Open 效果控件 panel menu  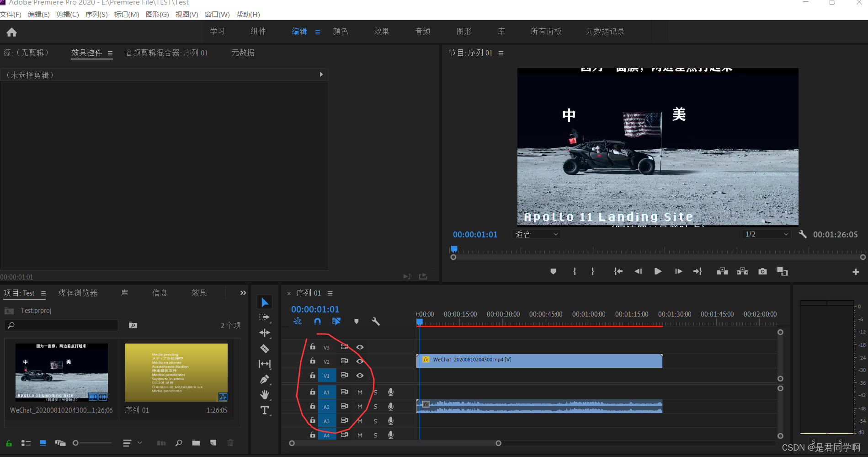click(x=110, y=53)
